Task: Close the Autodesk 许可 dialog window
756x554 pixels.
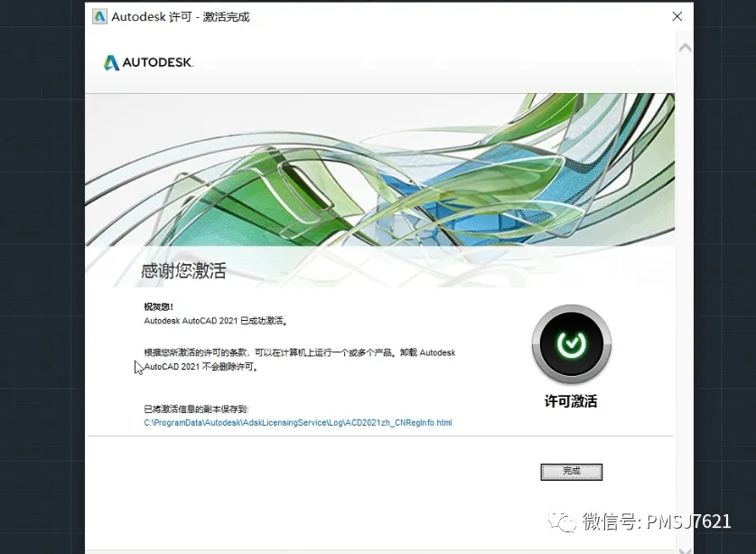Action: pos(677,16)
